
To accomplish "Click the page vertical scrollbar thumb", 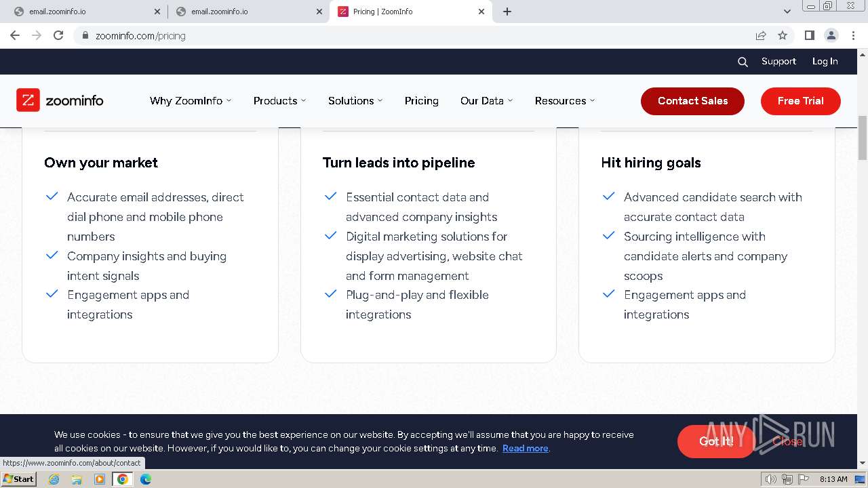I will tap(863, 138).
